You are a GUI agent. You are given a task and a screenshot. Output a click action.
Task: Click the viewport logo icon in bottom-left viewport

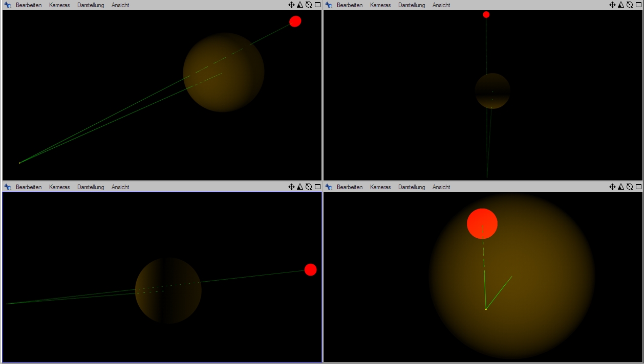point(8,187)
